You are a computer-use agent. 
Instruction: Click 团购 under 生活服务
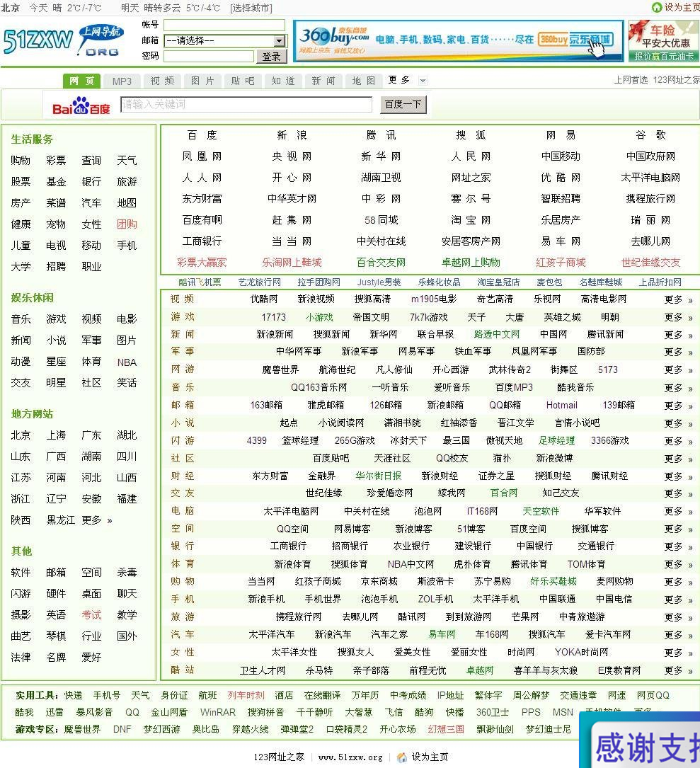click(127, 224)
